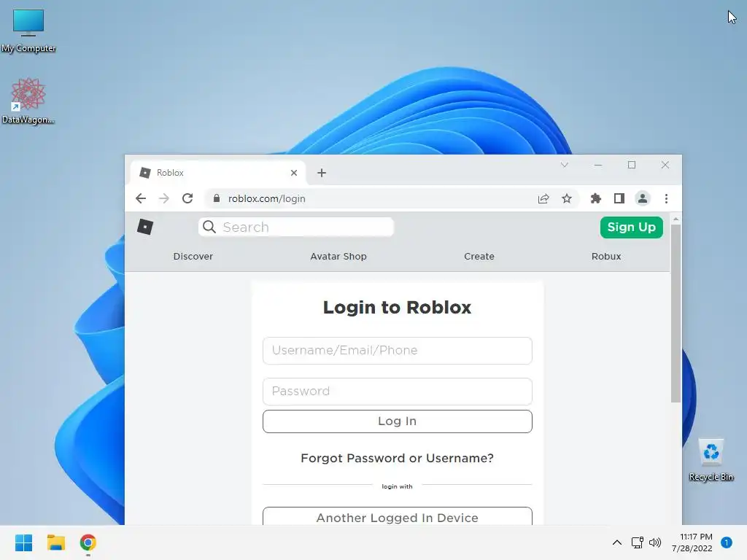
Task: Click the Log In button
Action: tap(398, 421)
